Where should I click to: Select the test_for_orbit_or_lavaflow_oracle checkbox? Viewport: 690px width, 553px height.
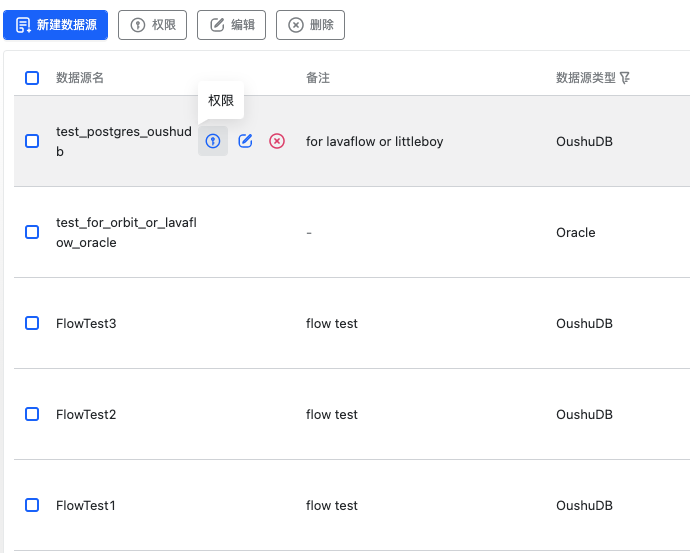point(32,232)
